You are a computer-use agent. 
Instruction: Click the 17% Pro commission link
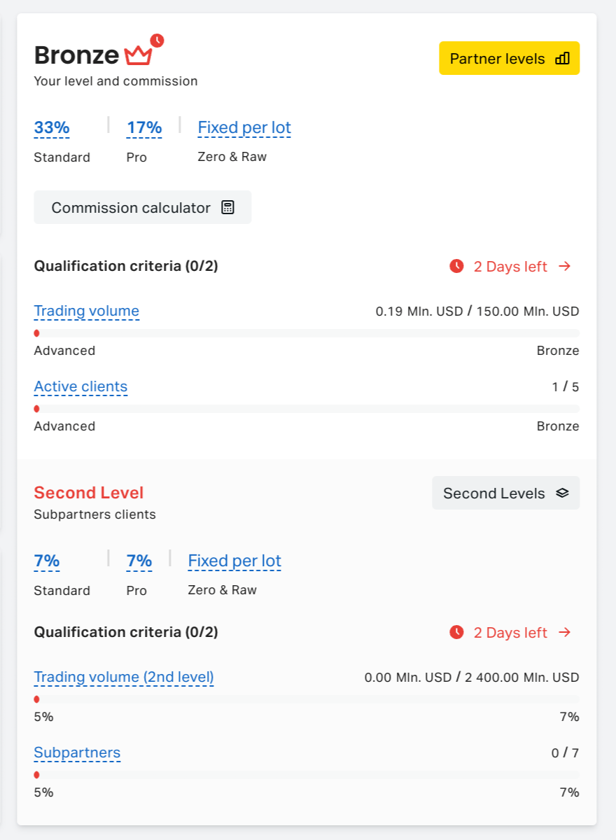[x=144, y=127]
